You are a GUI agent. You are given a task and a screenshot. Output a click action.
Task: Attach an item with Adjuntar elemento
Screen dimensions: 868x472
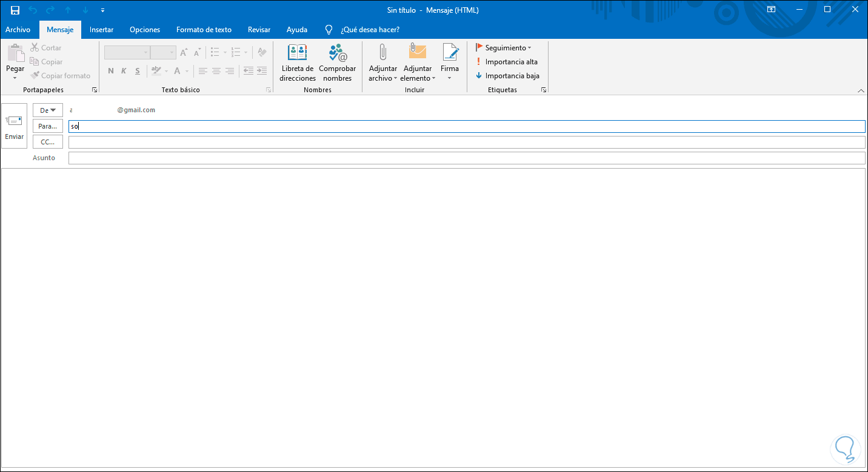point(418,63)
